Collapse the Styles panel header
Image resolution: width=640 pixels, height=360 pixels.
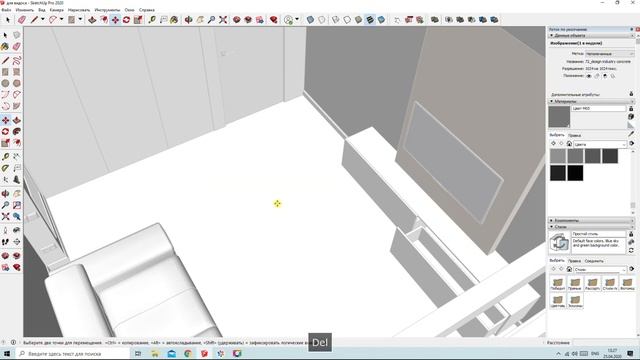point(591,227)
